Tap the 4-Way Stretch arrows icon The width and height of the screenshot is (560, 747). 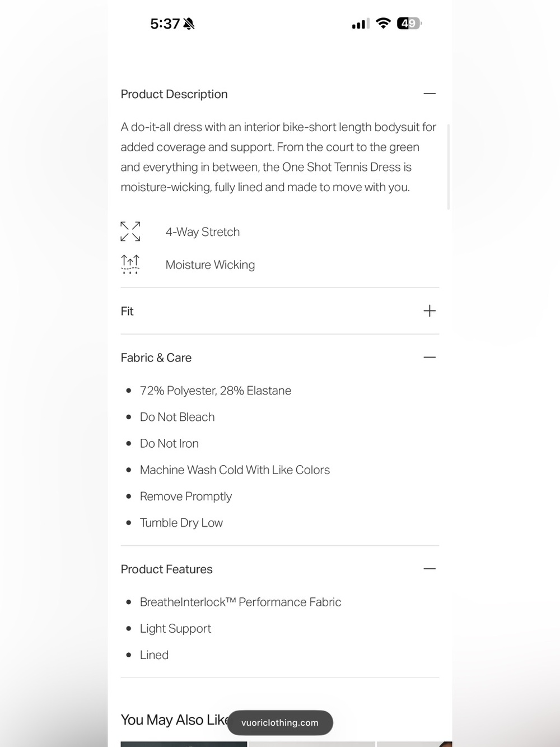(x=130, y=231)
